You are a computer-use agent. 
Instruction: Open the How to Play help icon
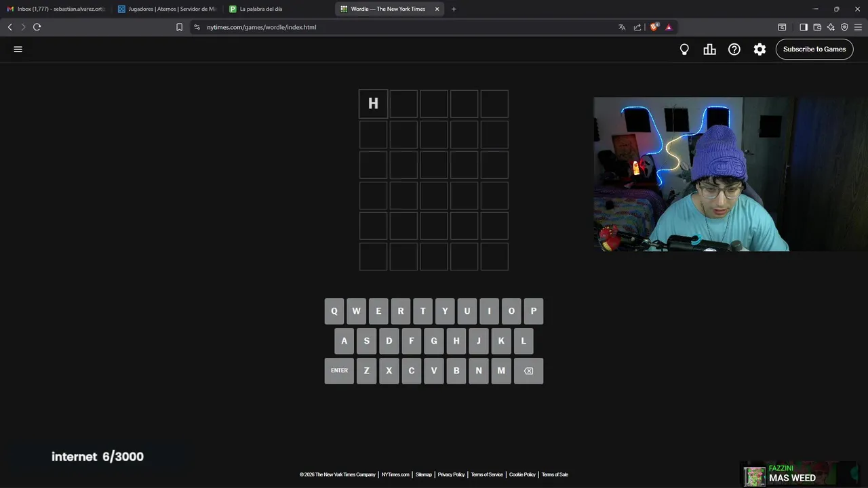coord(734,49)
